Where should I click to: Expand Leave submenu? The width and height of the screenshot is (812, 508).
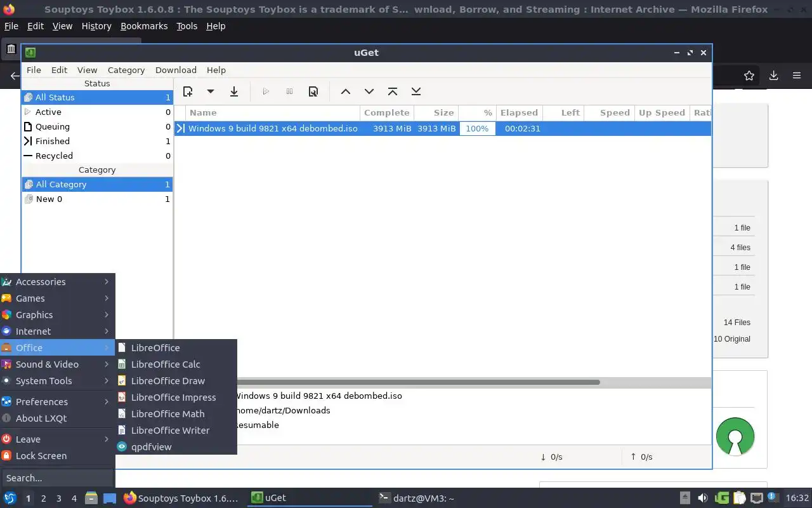pos(57,439)
